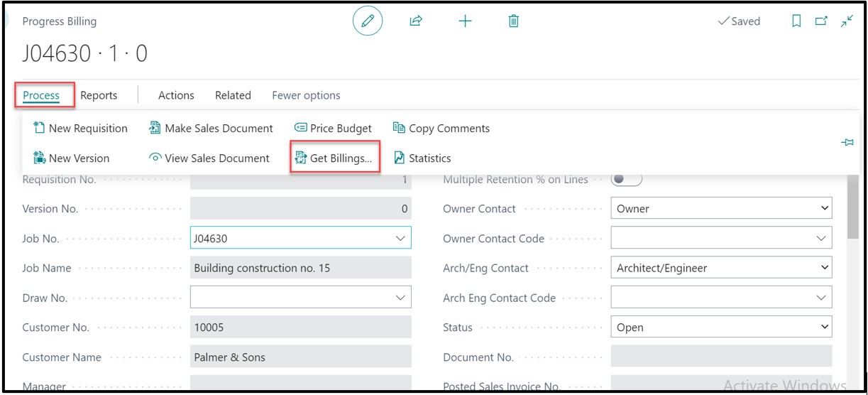Open the Process menu tab
The image size is (868, 395).
click(x=41, y=95)
